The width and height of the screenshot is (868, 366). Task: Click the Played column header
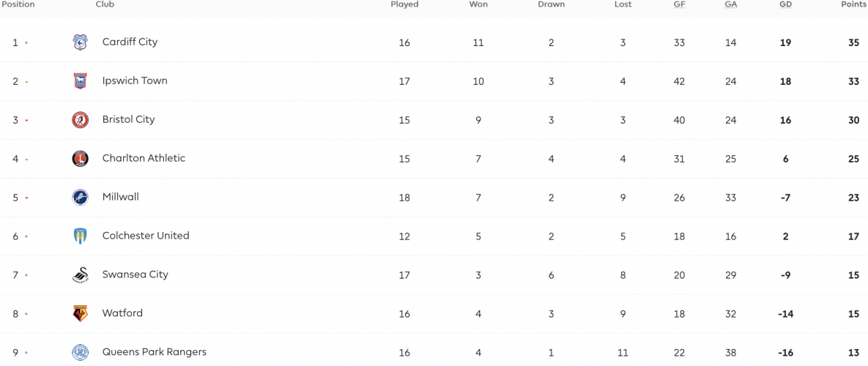point(404,4)
